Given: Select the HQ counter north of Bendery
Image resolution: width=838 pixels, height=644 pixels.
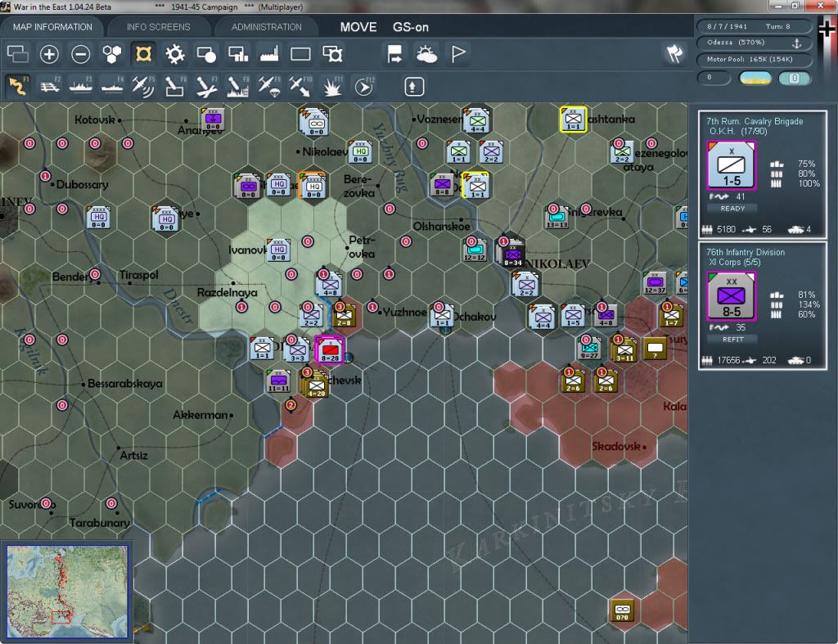Looking at the screenshot, I should (x=99, y=218).
